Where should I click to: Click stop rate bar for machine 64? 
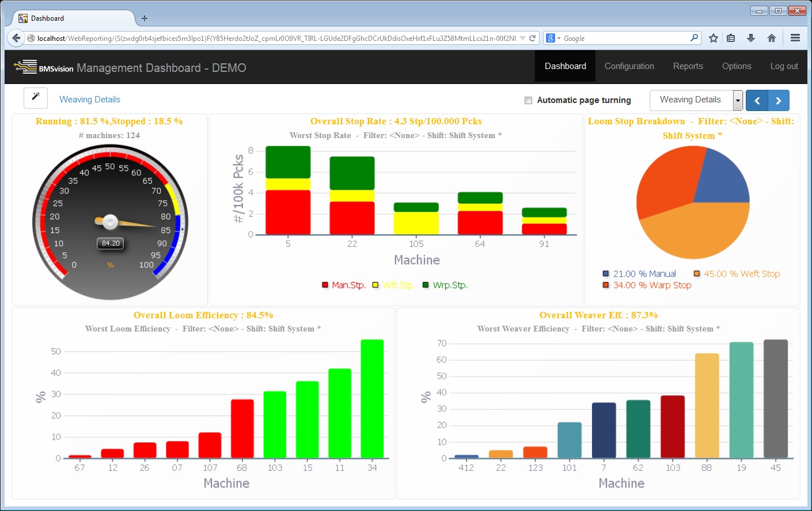(480, 213)
